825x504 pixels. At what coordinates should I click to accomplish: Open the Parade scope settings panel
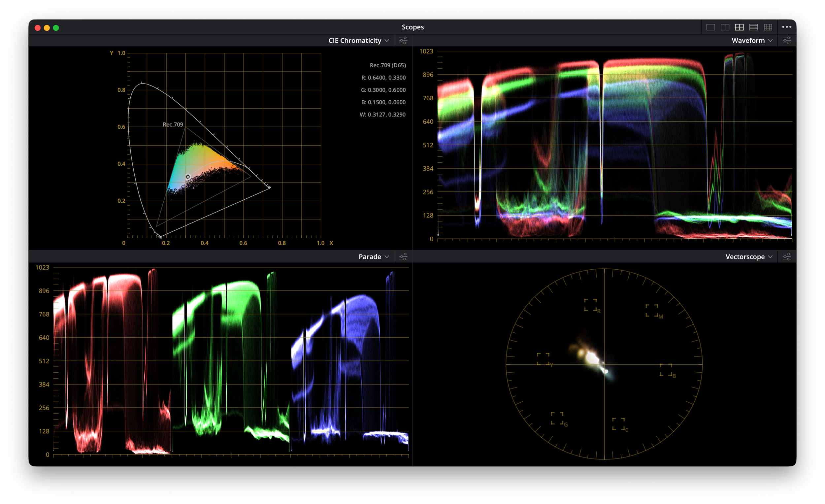[x=403, y=256]
